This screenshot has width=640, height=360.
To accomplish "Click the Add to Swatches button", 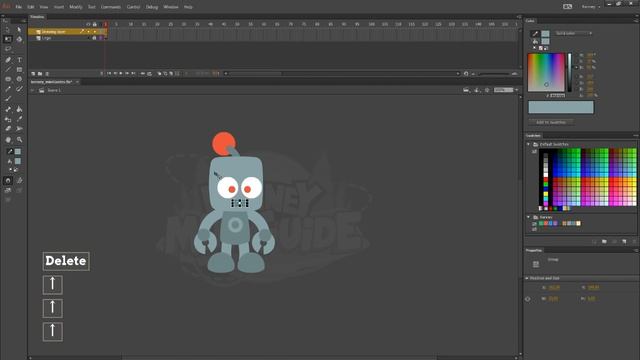I will pos(551,122).
